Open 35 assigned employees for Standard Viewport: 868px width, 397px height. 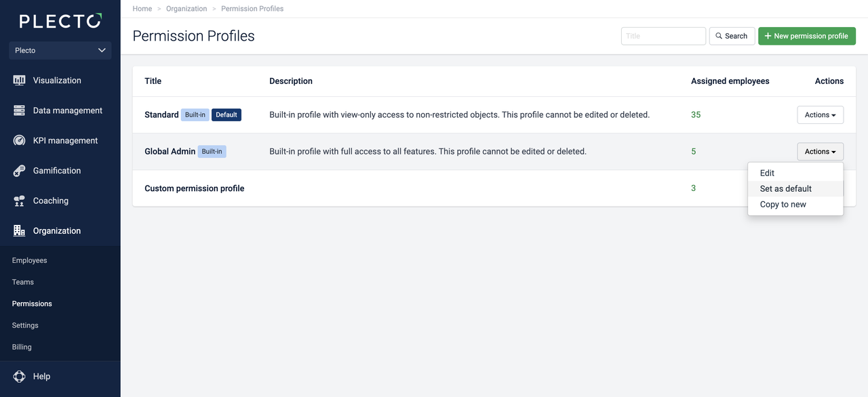(696, 115)
